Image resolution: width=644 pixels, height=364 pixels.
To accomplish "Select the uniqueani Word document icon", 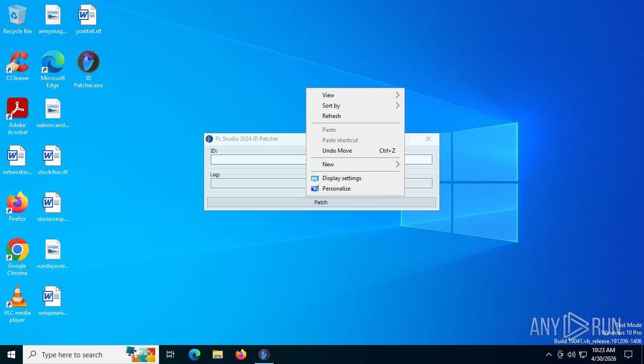I will click(x=53, y=301).
